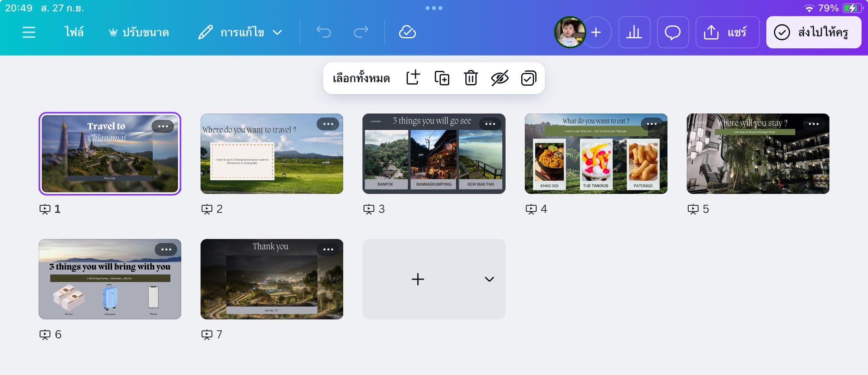Image resolution: width=868 pixels, height=375 pixels.
Task: Expand the chevron on add-page tile
Action: (x=489, y=279)
